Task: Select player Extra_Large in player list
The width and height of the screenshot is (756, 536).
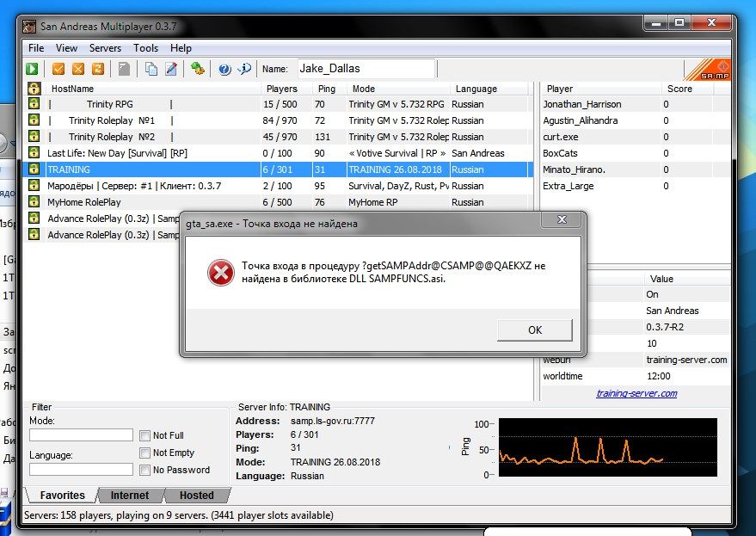Action: click(x=636, y=186)
